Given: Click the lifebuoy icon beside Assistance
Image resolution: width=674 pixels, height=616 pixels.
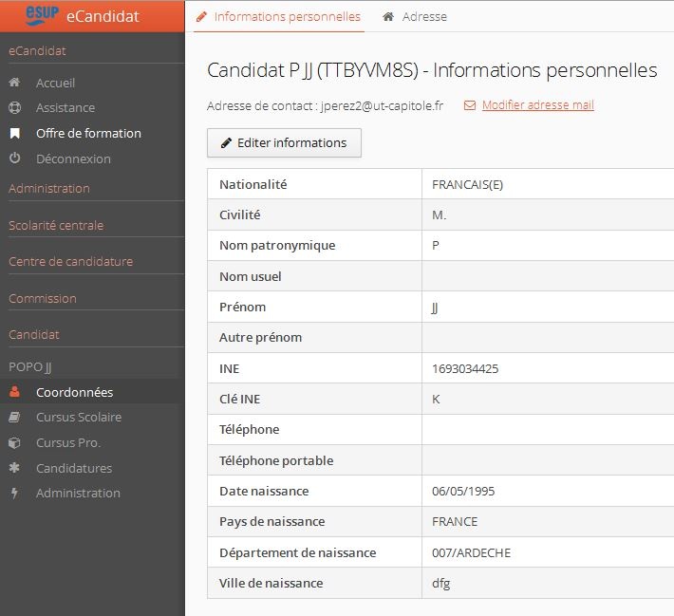Looking at the screenshot, I should pos(14,108).
